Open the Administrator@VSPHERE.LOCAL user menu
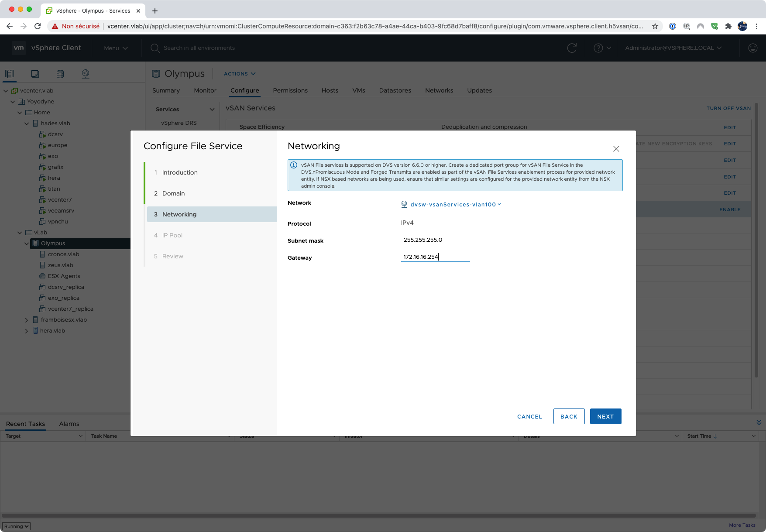The width and height of the screenshot is (766, 532). 673,48
